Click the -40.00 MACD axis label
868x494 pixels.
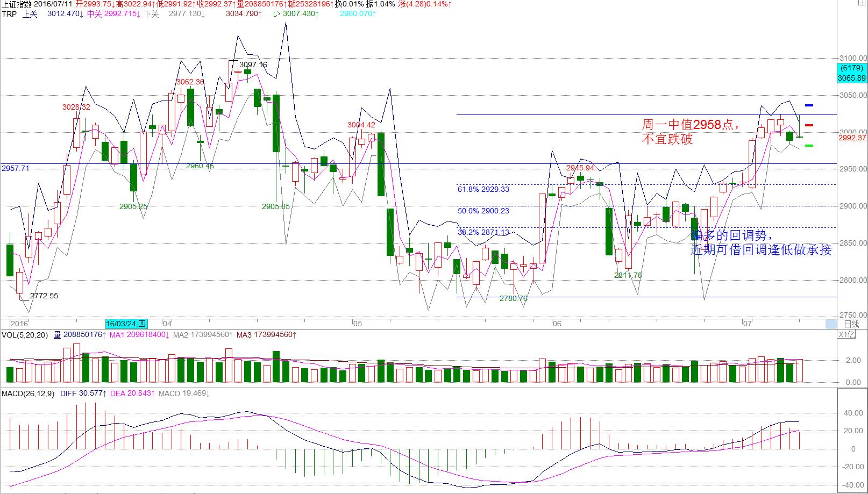click(x=853, y=485)
